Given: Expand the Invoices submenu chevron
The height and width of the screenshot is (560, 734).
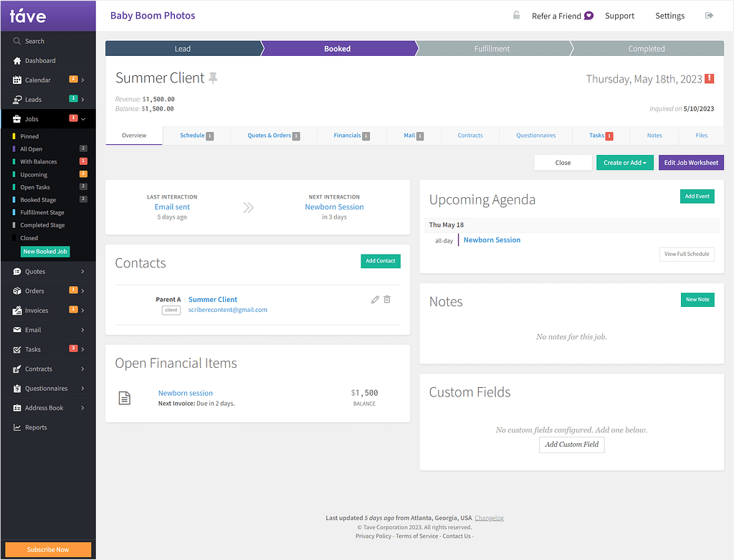Looking at the screenshot, I should pyautogui.click(x=83, y=310).
